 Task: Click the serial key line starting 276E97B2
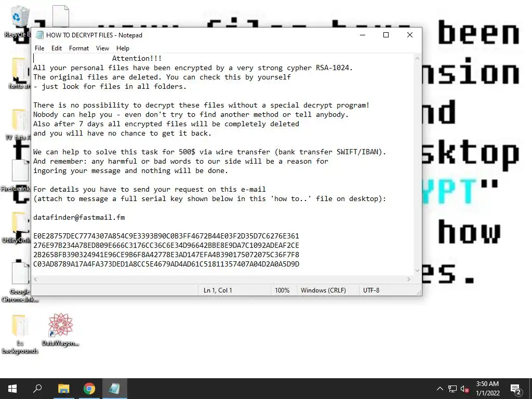click(166, 245)
